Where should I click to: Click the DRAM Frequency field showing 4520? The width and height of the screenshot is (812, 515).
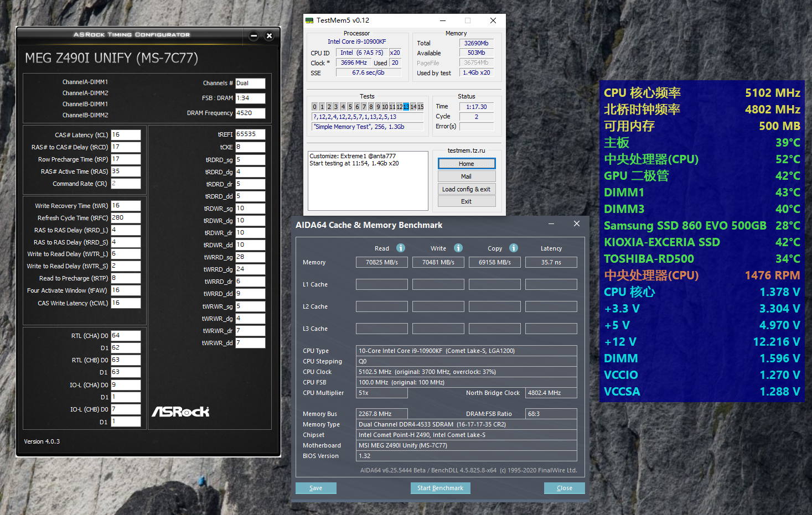(250, 113)
